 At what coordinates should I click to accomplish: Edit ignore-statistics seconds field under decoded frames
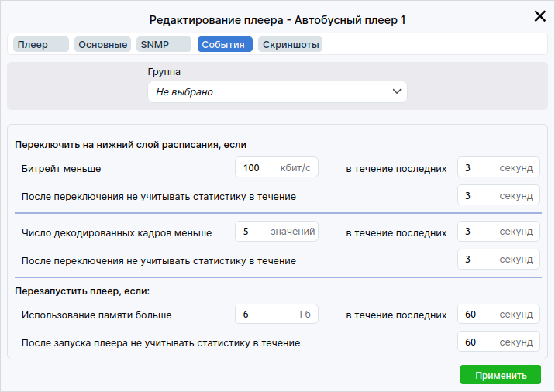pos(498,260)
